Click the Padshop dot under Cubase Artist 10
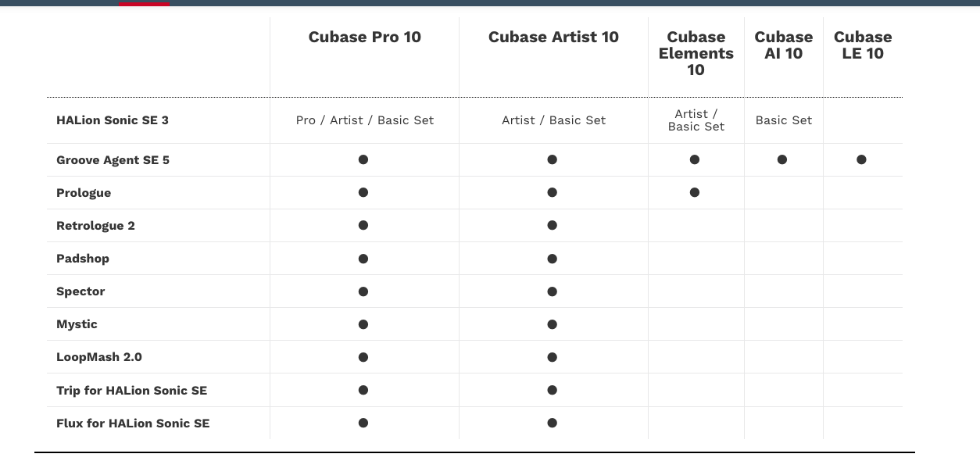Image resolution: width=980 pixels, height=461 pixels. point(553,259)
